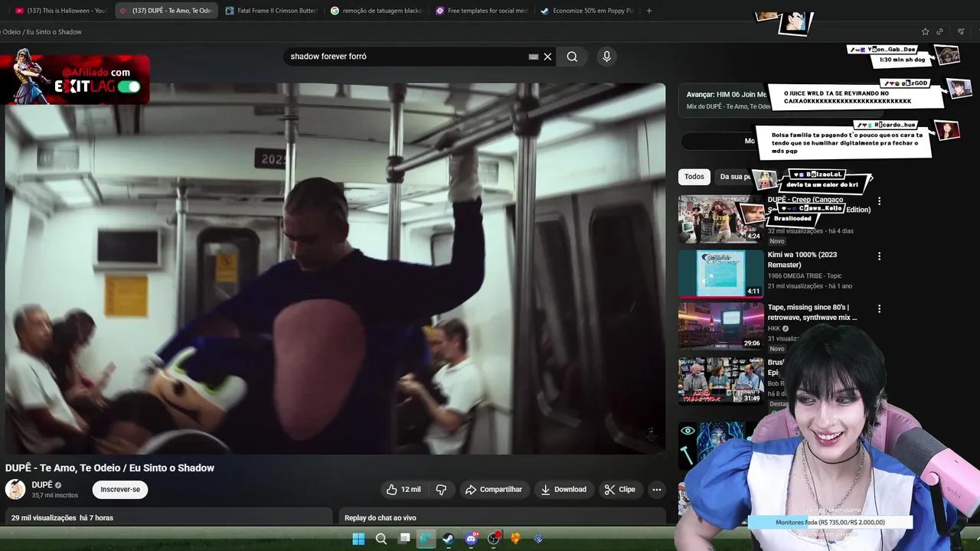Switch to 'Economize 50% em Poppy' tab
Image resolution: width=980 pixels, height=551 pixels.
(x=586, y=11)
